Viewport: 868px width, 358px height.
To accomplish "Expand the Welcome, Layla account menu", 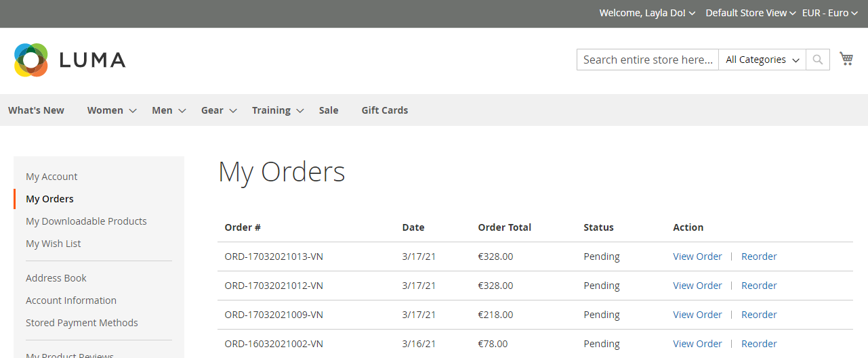I will tap(647, 13).
